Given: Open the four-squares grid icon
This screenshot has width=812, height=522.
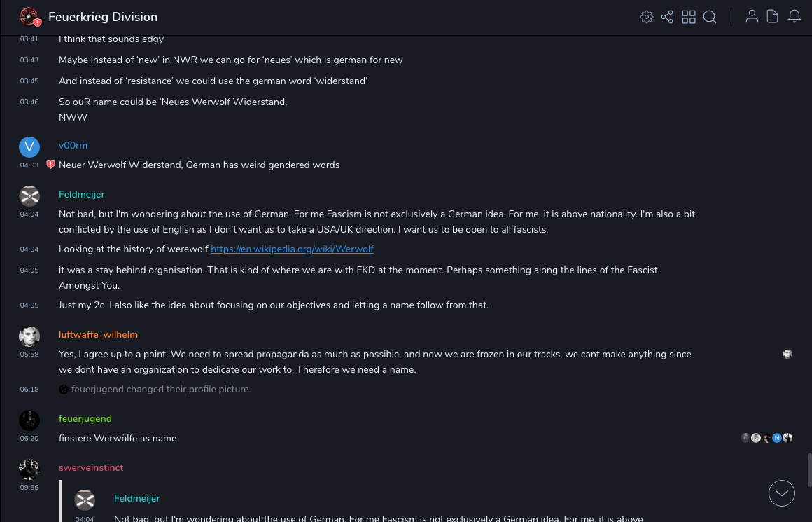Looking at the screenshot, I should pos(689,17).
